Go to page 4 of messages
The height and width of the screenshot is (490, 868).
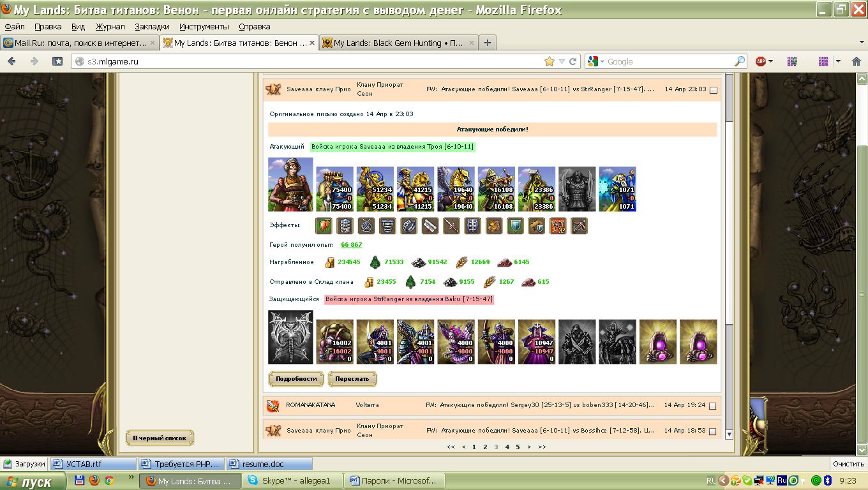[x=507, y=447]
